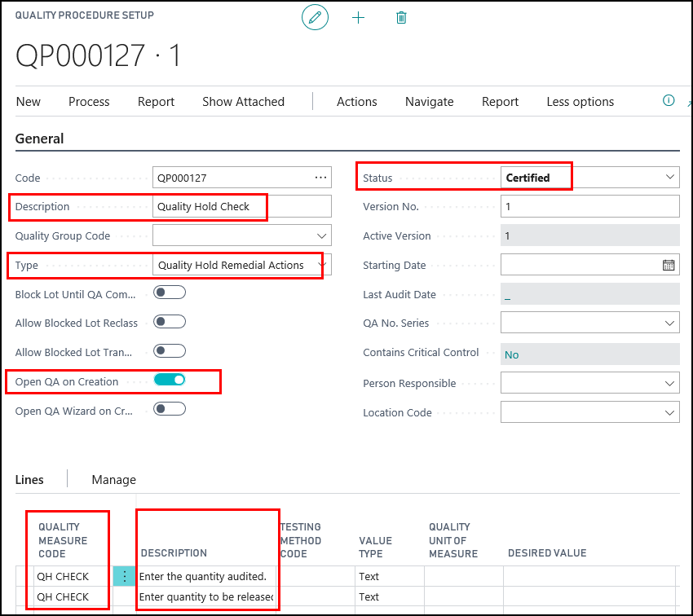
Task: Open the Code field ellipsis lookup
Action: 320,178
